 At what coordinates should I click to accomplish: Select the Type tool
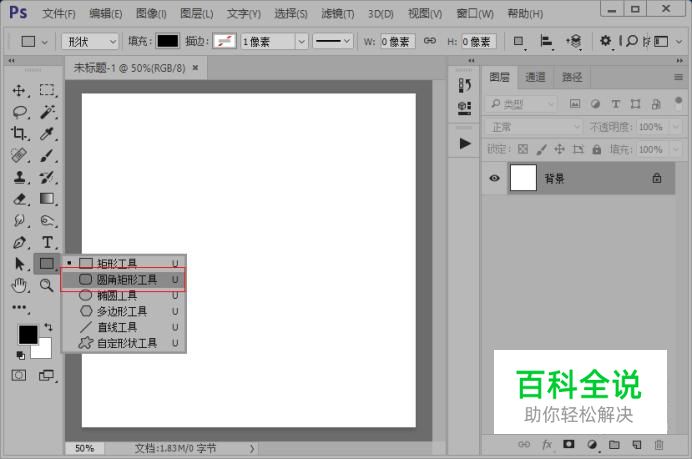[x=47, y=242]
